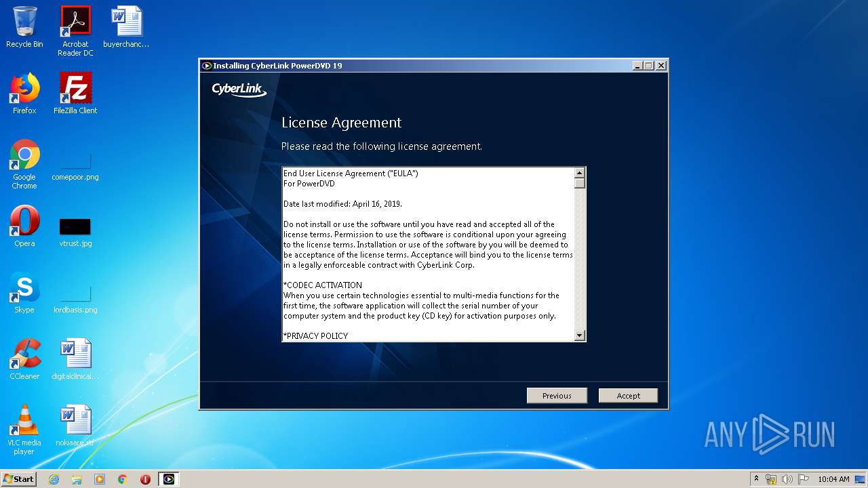Click the Opera icon in the taskbar
Viewport: 868px width, 488px height.
pyautogui.click(x=145, y=479)
